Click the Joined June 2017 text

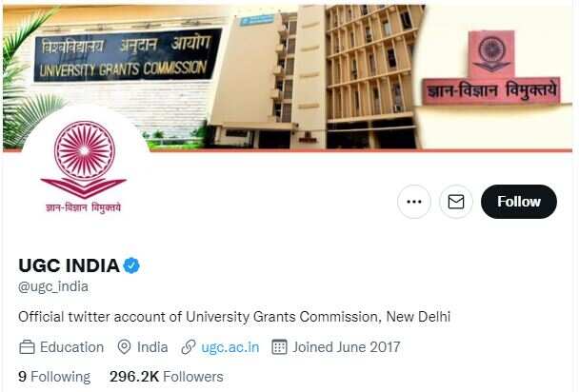[x=347, y=347]
